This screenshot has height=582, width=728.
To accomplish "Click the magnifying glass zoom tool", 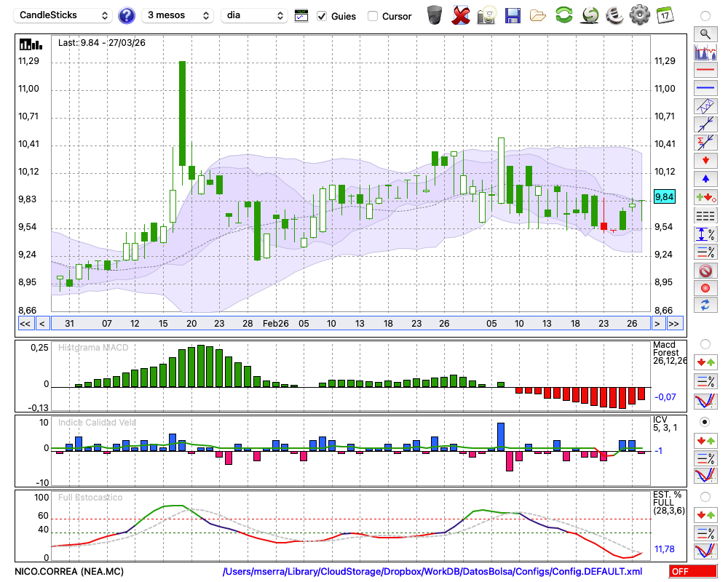I will click(x=705, y=33).
